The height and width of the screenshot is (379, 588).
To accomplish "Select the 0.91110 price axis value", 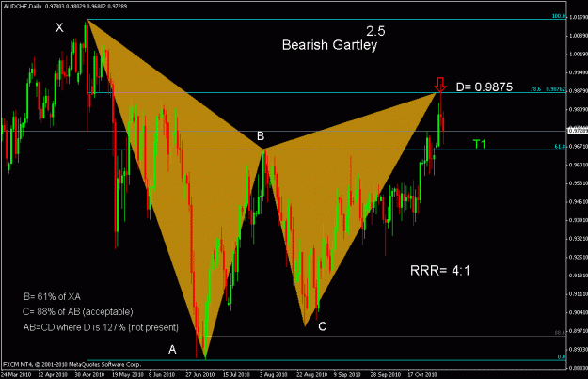I will 579,294.
